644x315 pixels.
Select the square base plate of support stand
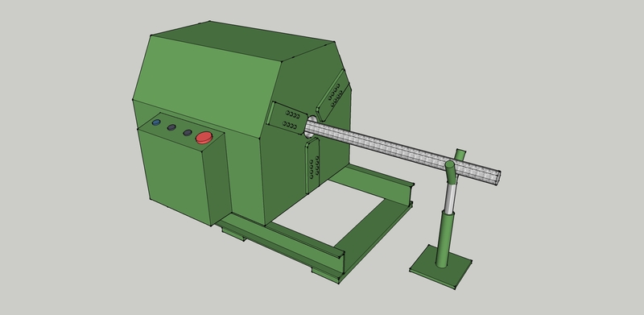tap(440, 267)
